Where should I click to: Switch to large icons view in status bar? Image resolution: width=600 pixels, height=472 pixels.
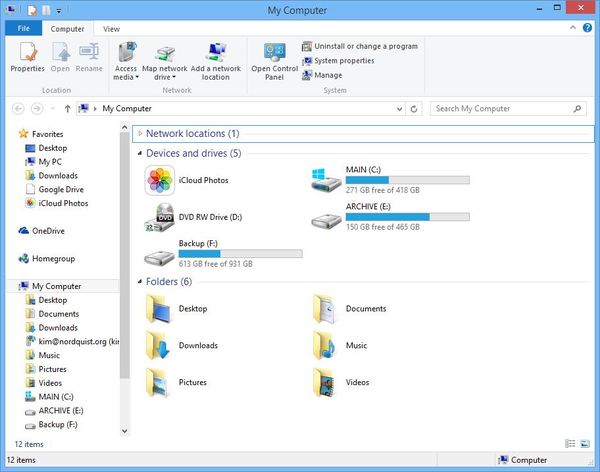click(584, 443)
